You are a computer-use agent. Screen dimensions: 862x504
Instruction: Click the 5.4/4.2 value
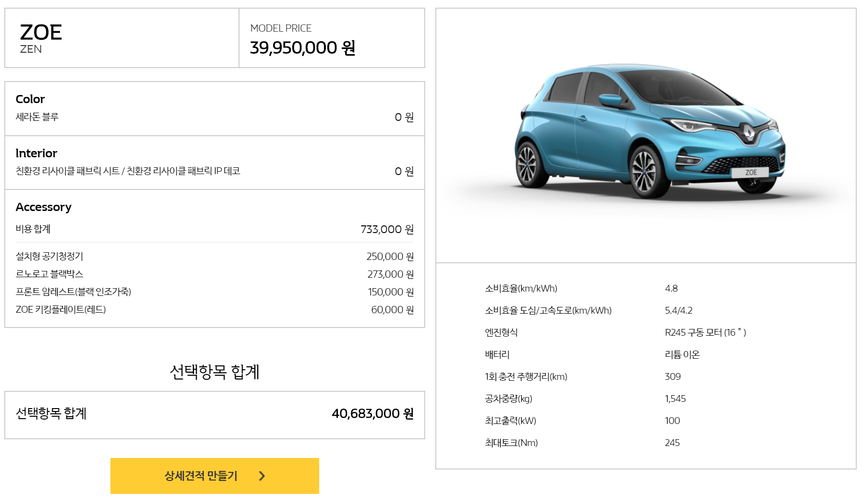[678, 310]
